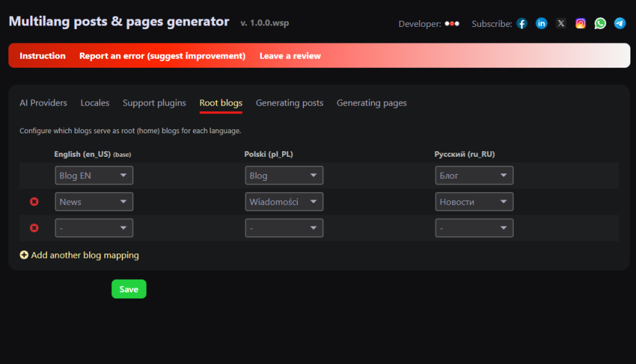This screenshot has width=636, height=364.
Task: Switch to the AI Providers tab
Action: pyautogui.click(x=44, y=103)
